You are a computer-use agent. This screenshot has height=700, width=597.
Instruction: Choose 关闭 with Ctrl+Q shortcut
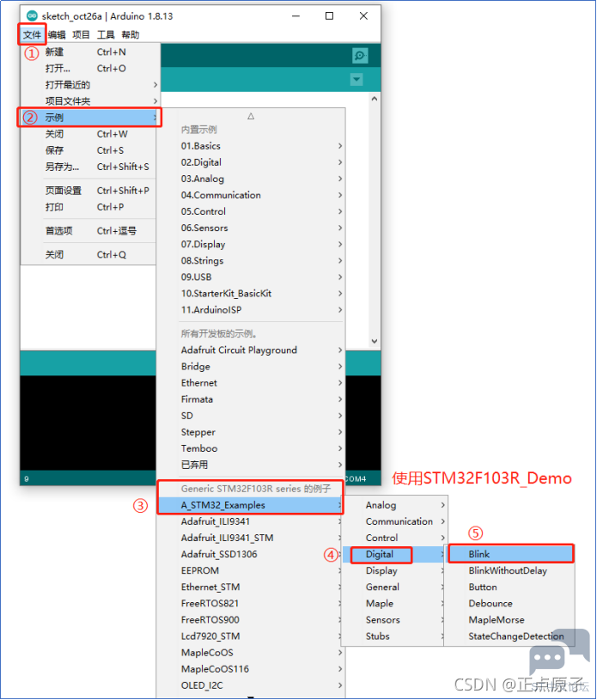click(x=88, y=254)
